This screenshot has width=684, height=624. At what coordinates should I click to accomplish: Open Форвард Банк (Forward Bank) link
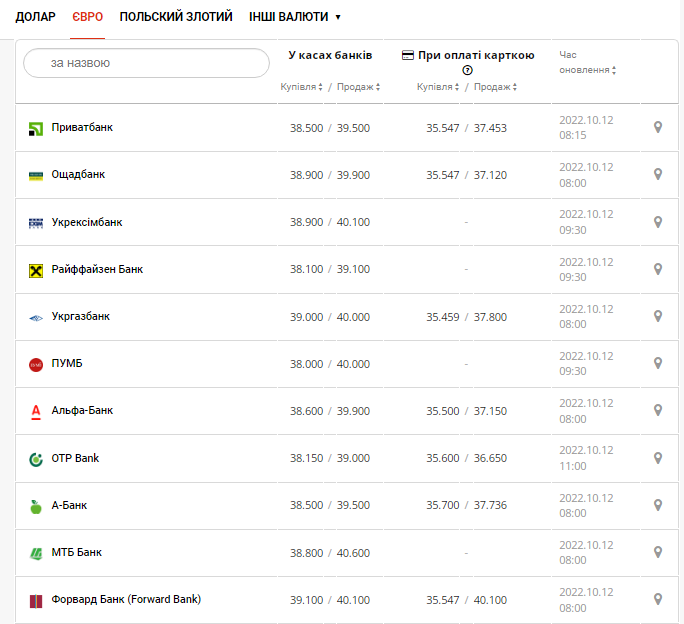point(126,600)
